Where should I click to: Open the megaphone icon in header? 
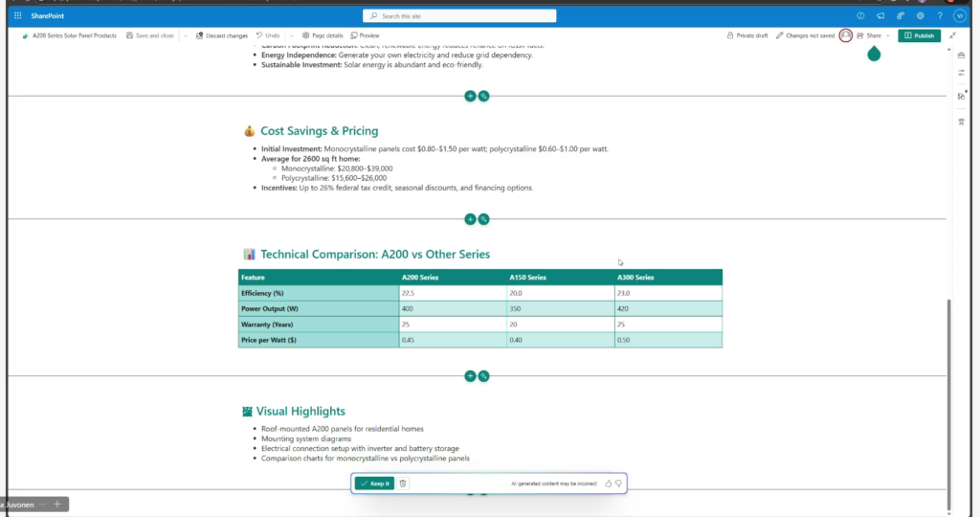click(x=880, y=15)
